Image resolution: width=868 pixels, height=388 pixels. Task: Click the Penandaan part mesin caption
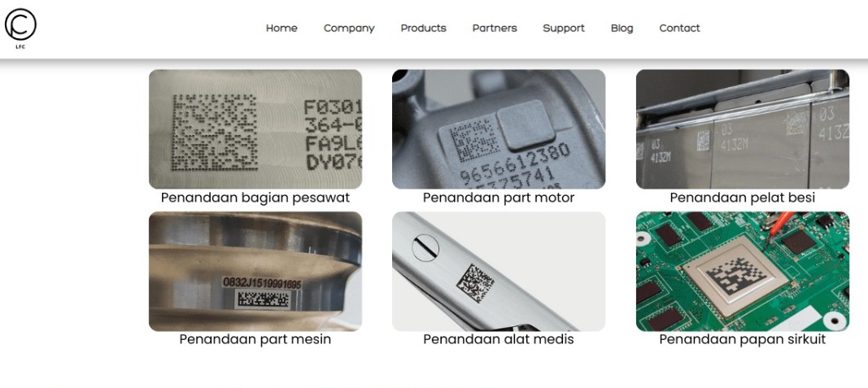(x=255, y=339)
